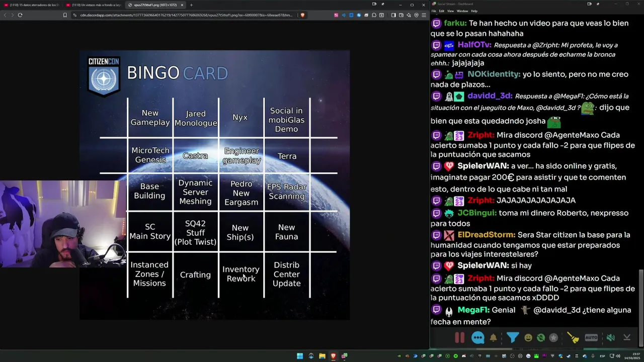This screenshot has height=362, width=644.
Task: Click the 'Dynamic Server Meshing' cell
Action: click(x=195, y=192)
